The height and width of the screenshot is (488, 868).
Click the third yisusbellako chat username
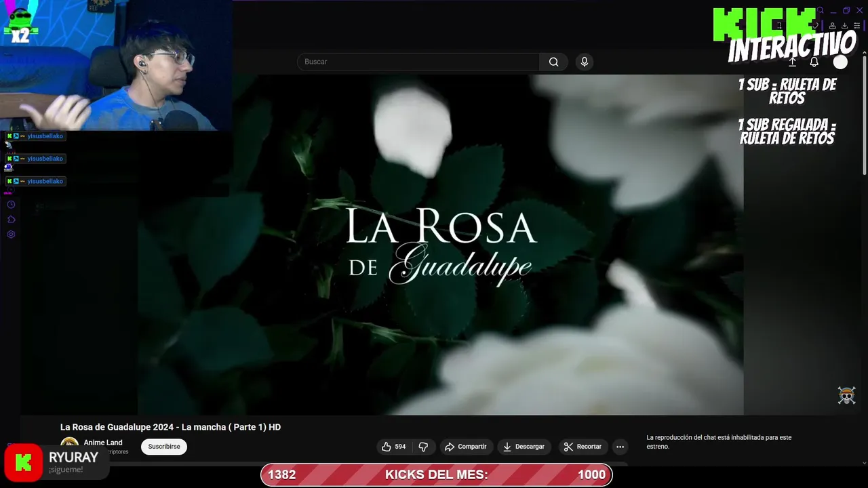point(45,181)
